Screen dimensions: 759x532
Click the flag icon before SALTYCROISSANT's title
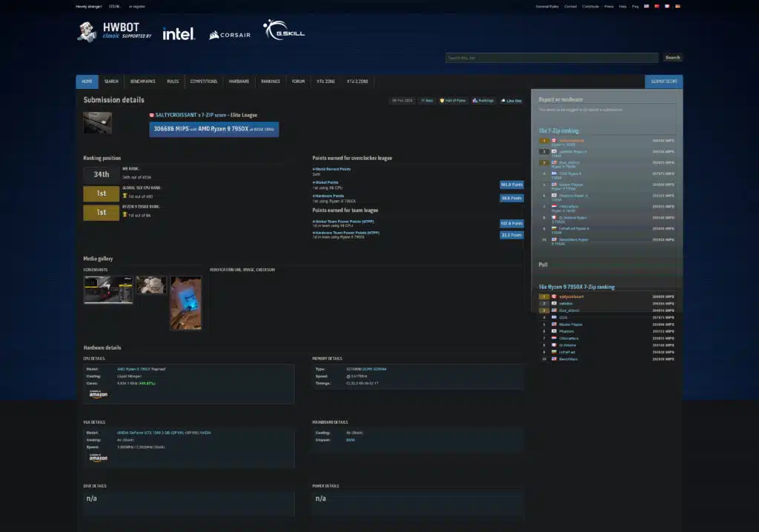(151, 115)
